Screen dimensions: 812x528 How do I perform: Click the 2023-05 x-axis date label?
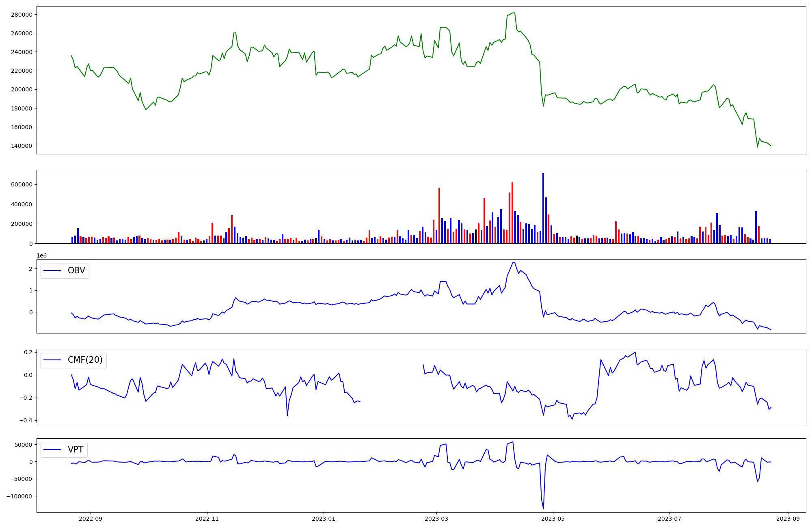pyautogui.click(x=553, y=518)
